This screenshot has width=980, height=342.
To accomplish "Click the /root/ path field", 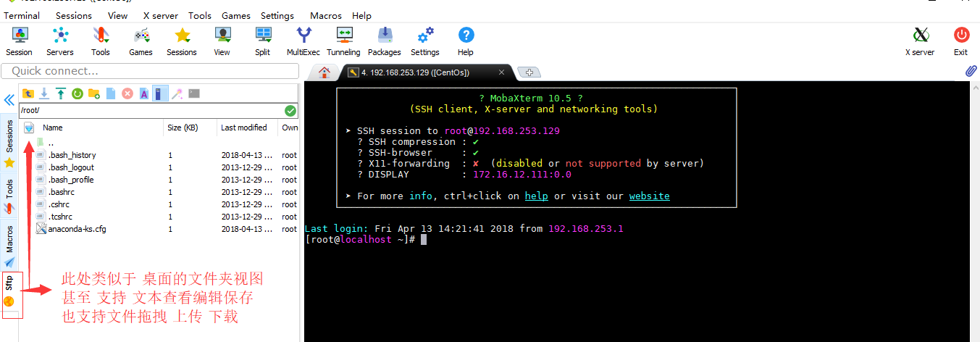I will 151,111.
